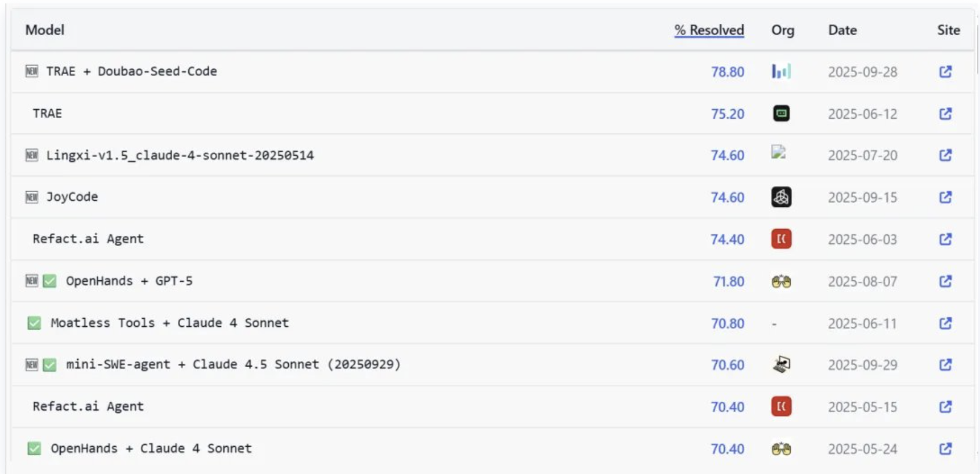Click the JoyCode org logo icon
This screenshot has height=474, width=980.
781,197
